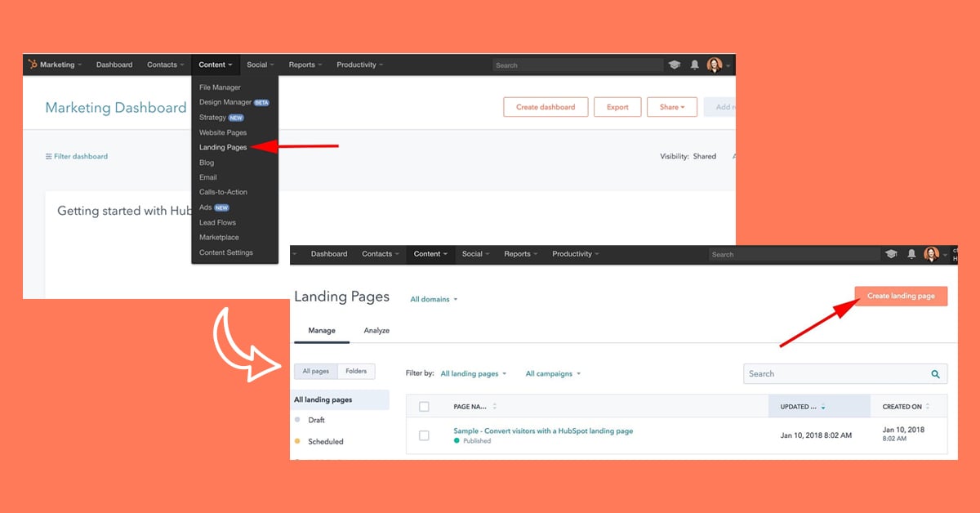Click Export button
980x513 pixels.
617,107
